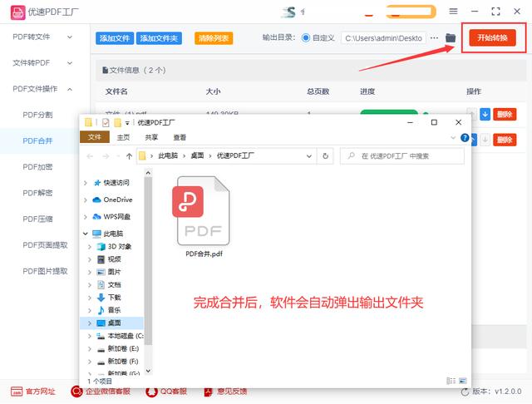Select PDF合并 in sidebar

[x=37, y=140]
